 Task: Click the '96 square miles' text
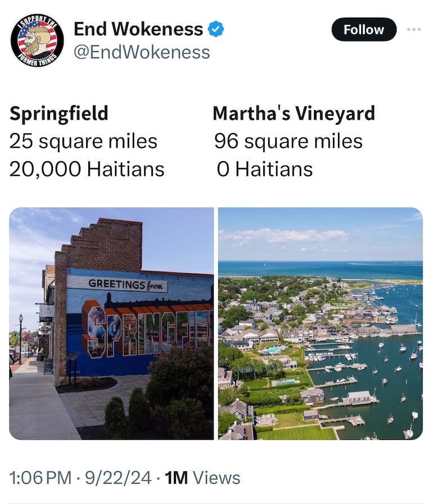click(x=289, y=142)
